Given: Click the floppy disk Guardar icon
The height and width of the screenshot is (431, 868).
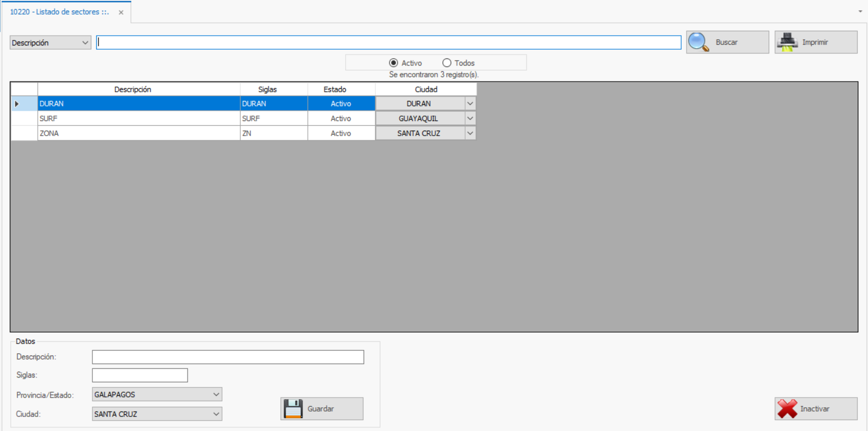Looking at the screenshot, I should click(x=293, y=409).
